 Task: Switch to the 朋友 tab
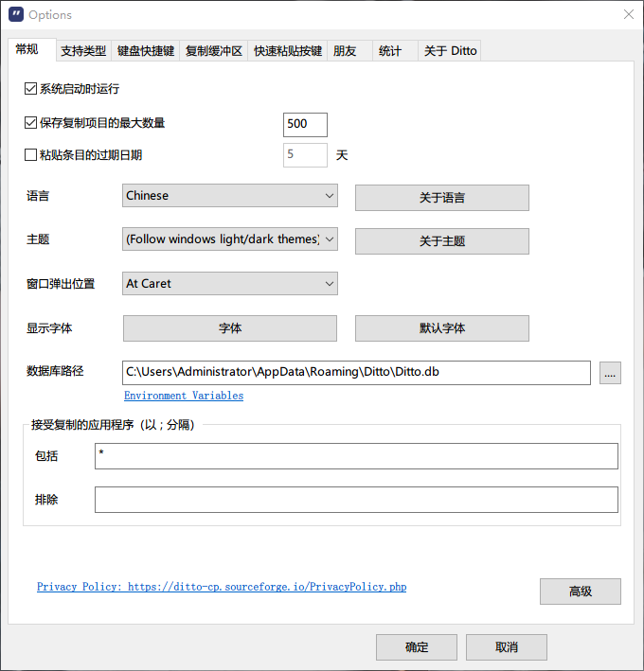coord(349,51)
